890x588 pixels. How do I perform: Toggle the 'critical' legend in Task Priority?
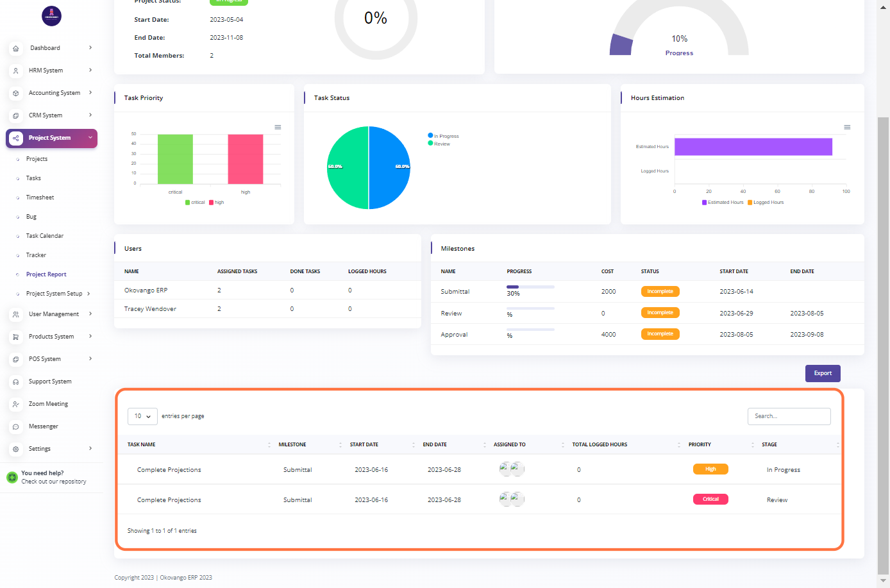(195, 203)
